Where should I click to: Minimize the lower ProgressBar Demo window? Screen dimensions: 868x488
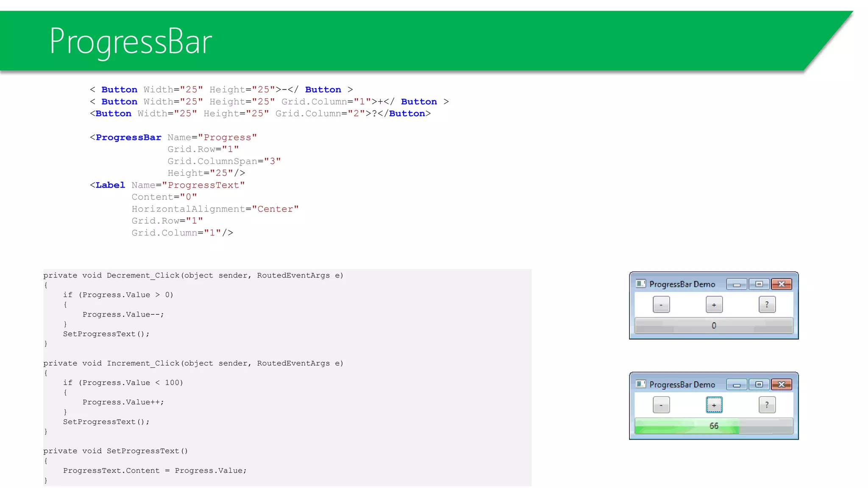pos(737,385)
